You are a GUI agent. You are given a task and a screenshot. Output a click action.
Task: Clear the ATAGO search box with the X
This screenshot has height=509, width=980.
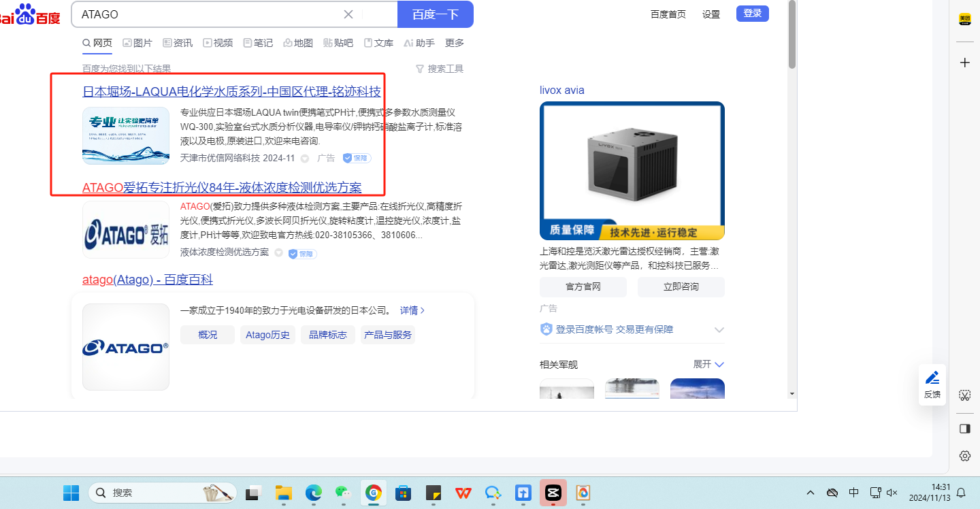point(348,14)
